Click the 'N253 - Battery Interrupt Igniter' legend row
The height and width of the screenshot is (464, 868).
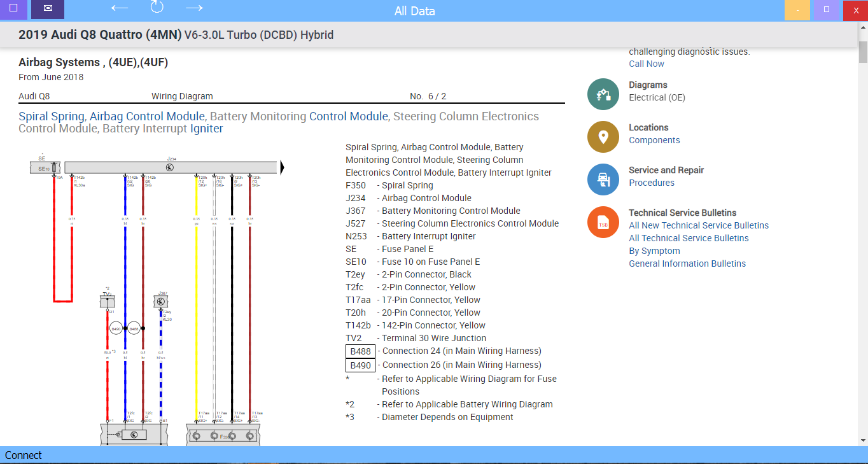pos(410,236)
